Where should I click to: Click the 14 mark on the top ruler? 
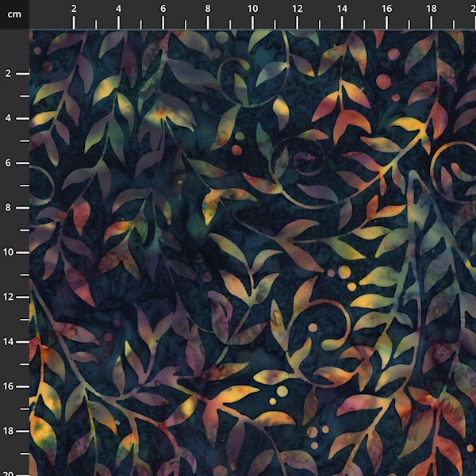tap(341, 8)
